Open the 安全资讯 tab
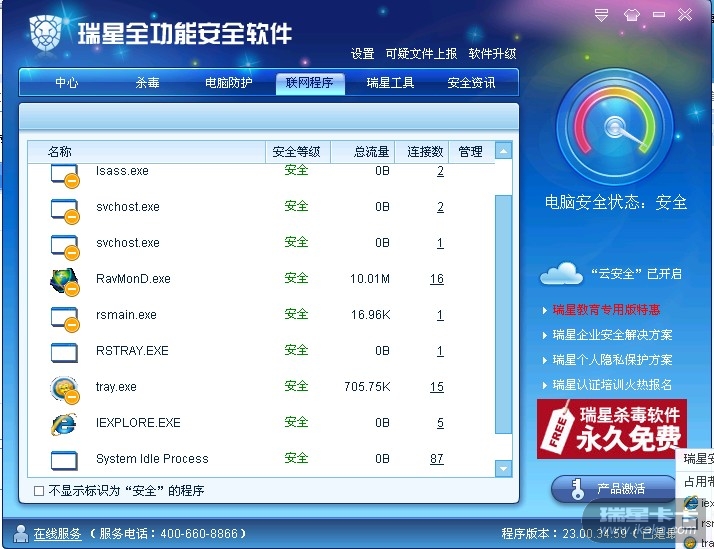The image size is (714, 549). click(471, 82)
